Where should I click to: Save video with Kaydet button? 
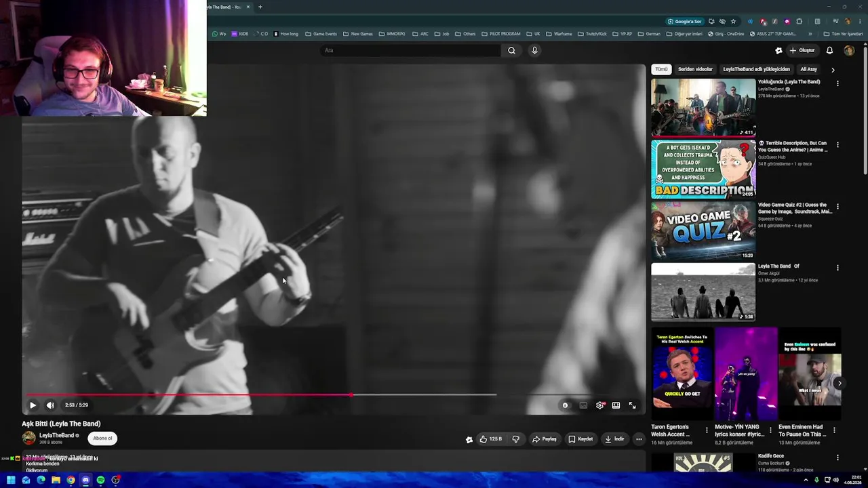[581, 439]
